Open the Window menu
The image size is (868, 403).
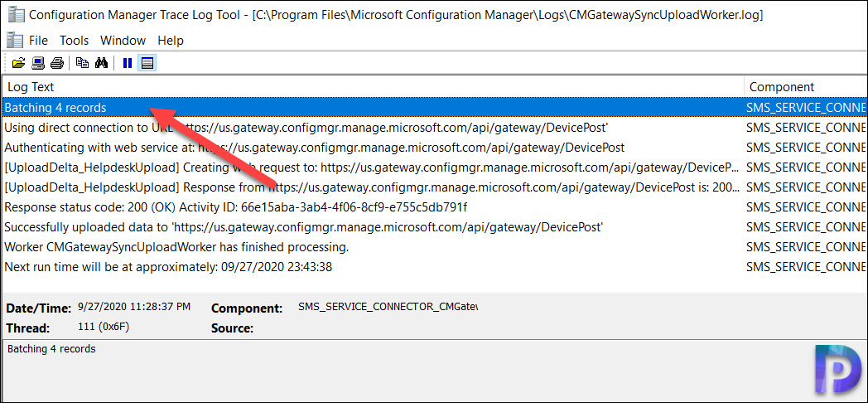123,41
